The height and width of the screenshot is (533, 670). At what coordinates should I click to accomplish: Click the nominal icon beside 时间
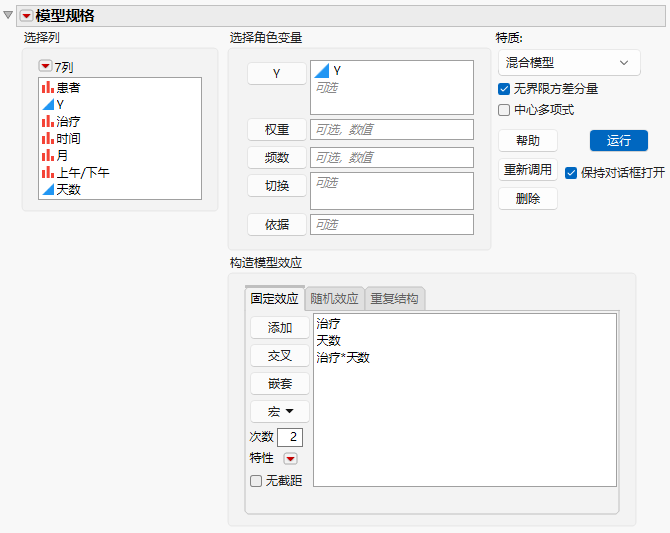(48, 139)
